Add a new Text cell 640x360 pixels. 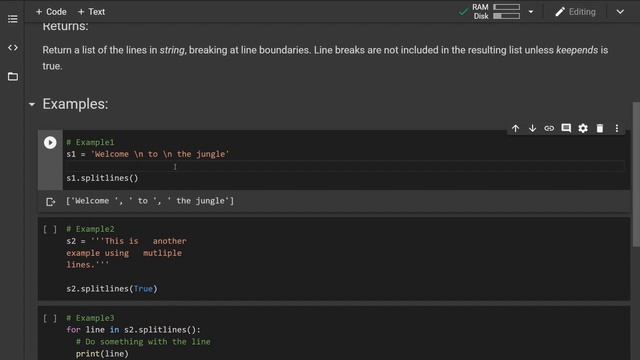(91, 12)
